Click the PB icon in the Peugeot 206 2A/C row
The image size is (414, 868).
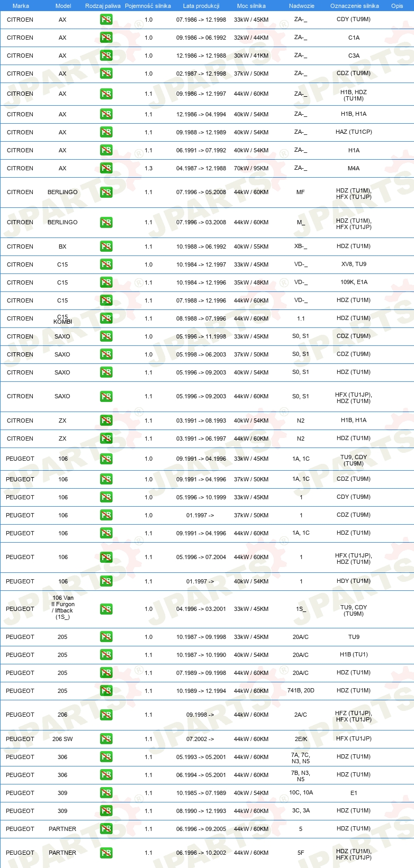106,715
